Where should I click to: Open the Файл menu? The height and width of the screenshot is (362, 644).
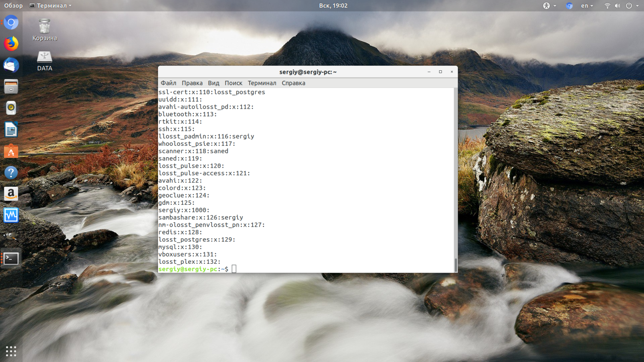click(x=168, y=83)
